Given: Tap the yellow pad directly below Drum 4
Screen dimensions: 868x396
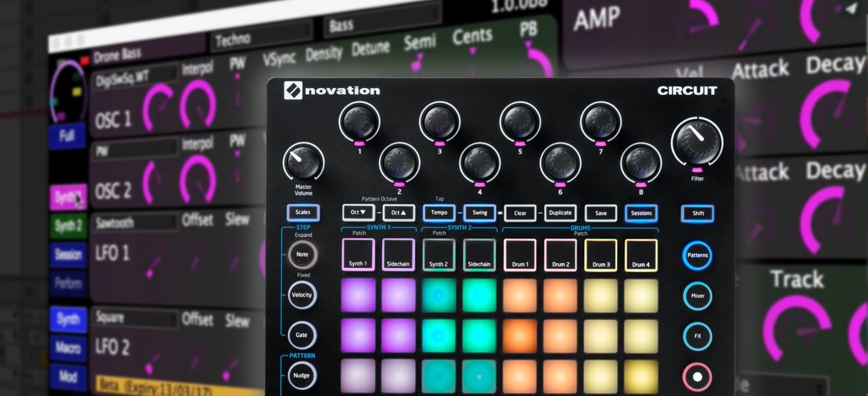Looking at the screenshot, I should (x=641, y=295).
